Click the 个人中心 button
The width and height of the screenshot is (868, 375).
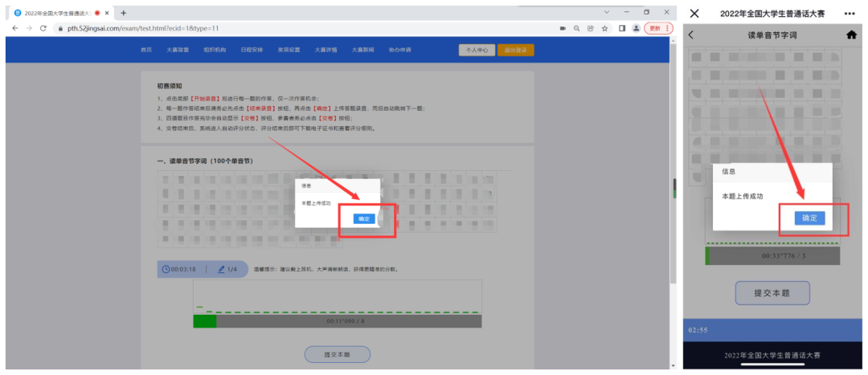[x=477, y=50]
